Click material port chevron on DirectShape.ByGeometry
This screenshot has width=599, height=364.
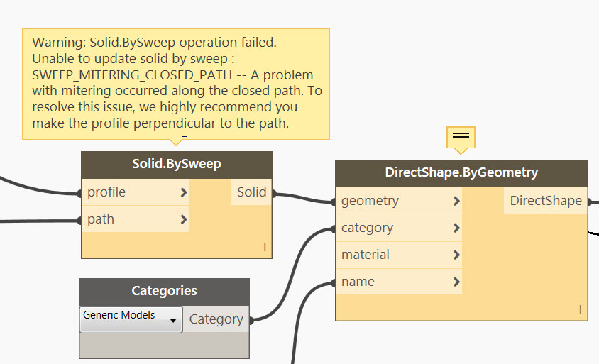point(456,255)
